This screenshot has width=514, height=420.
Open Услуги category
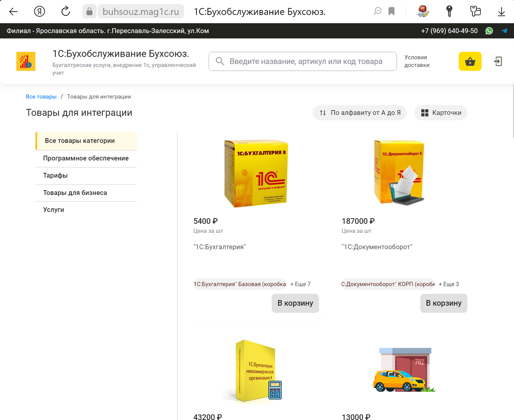pos(86,210)
